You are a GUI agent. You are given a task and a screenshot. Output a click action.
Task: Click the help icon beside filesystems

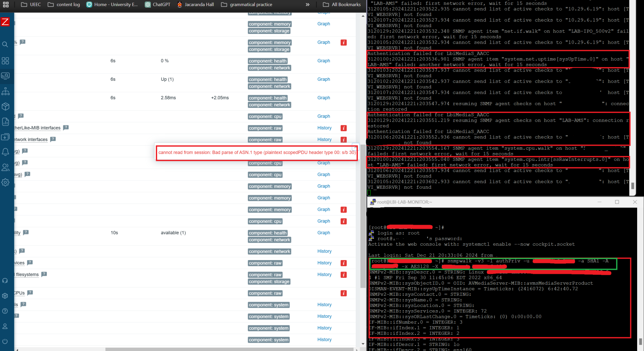tap(44, 274)
